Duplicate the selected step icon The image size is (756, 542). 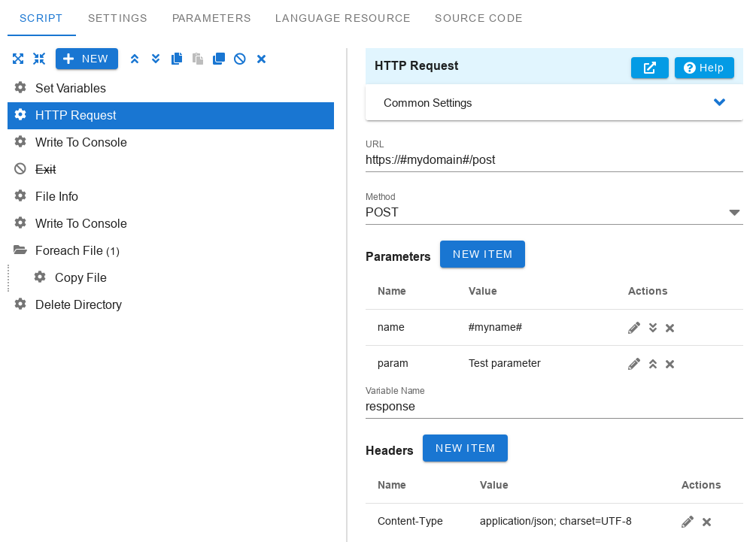click(x=218, y=59)
